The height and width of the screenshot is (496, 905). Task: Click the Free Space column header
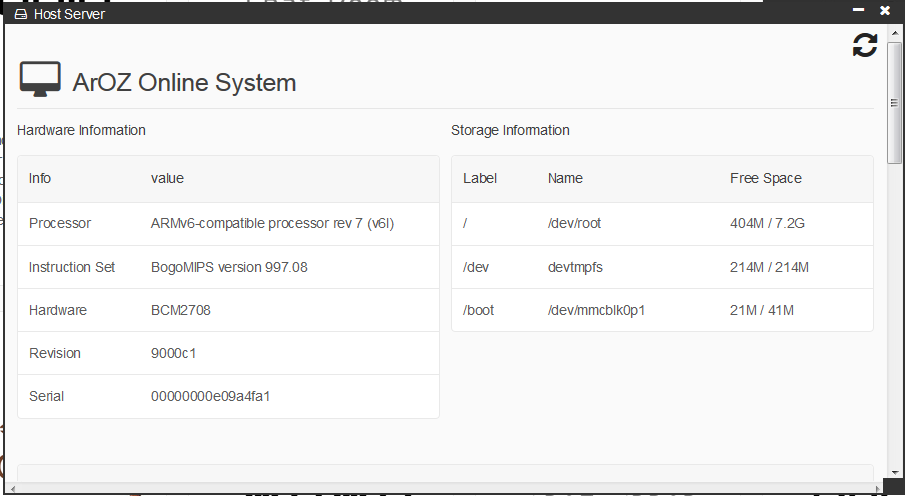pyautogui.click(x=765, y=178)
